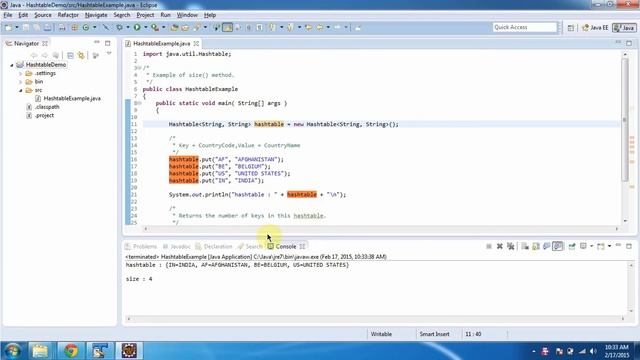Open the Window menu
This screenshot has height=360, width=640.
pos(187,15)
